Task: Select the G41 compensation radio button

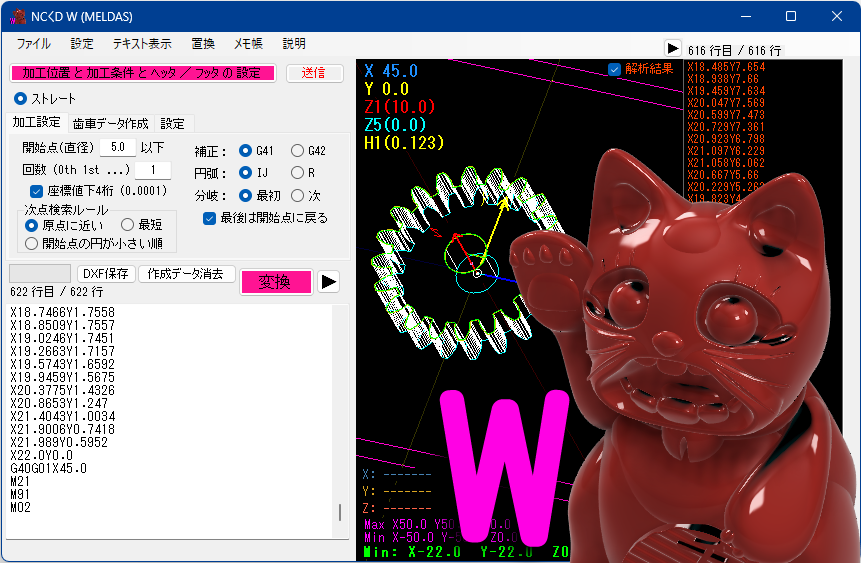Action: pos(245,150)
